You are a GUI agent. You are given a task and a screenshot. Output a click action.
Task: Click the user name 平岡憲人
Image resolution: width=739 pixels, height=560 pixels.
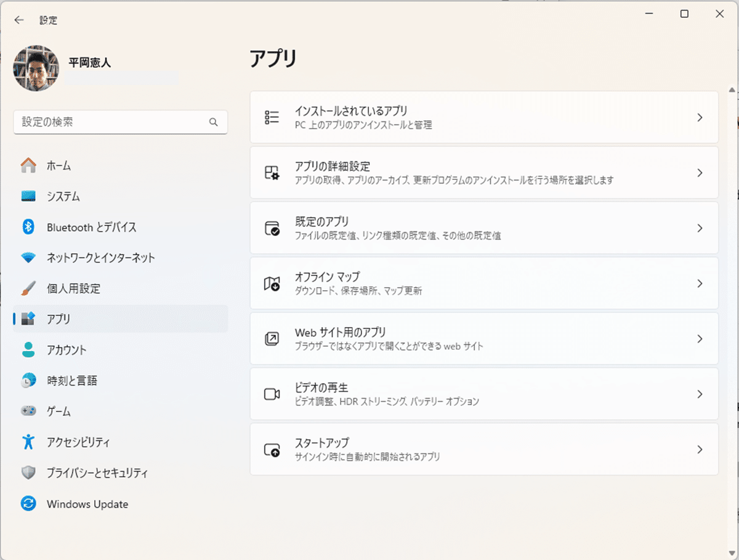(90, 62)
